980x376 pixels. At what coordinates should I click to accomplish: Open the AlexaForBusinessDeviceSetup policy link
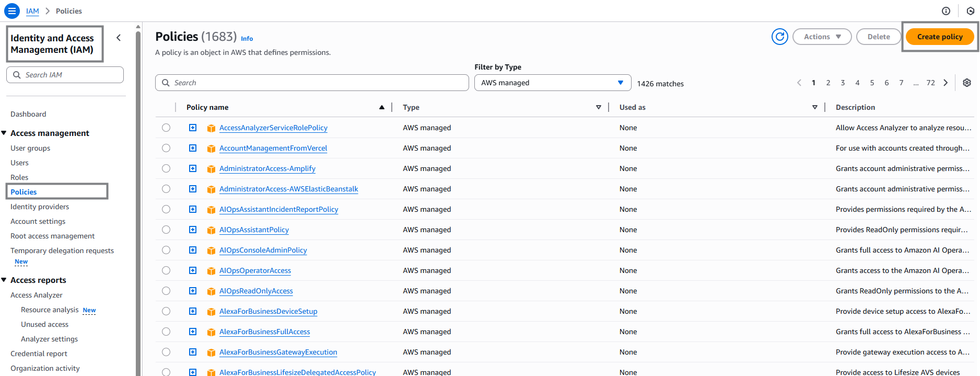coord(268,311)
